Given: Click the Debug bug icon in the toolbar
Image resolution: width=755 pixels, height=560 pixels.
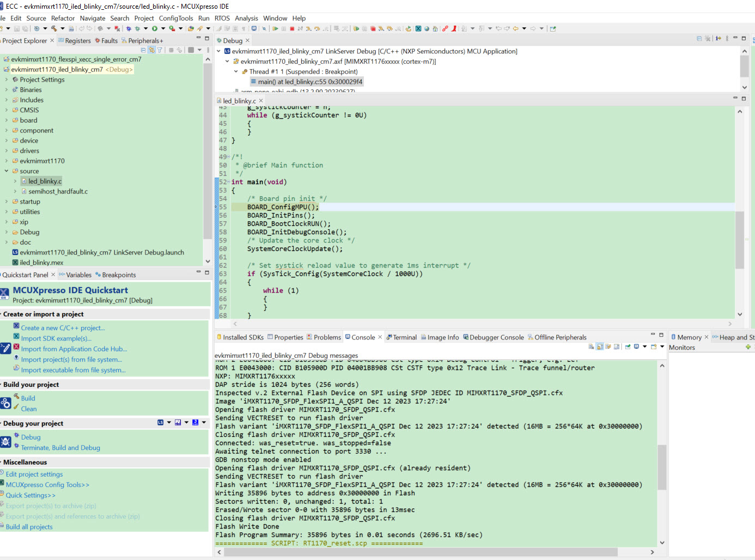Looking at the screenshot, I should pyautogui.click(x=129, y=28).
